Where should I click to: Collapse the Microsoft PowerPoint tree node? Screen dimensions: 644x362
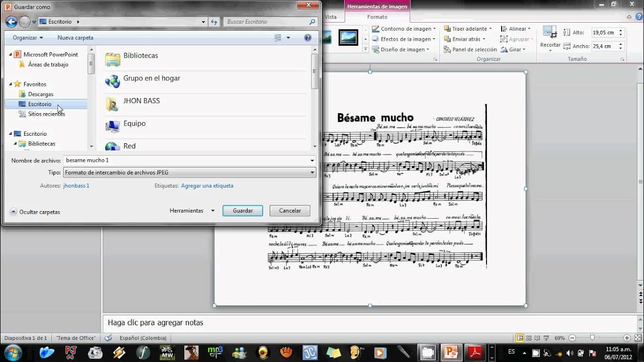click(x=11, y=54)
